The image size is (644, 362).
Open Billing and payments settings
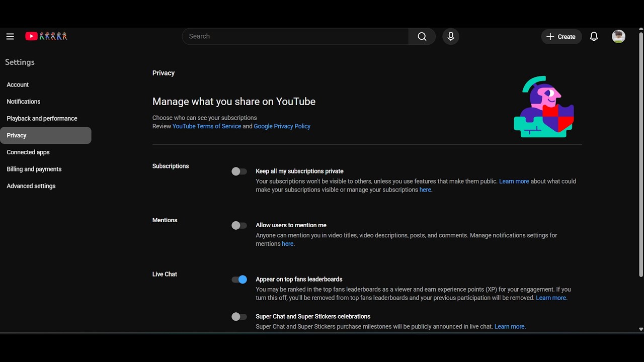(x=46, y=169)
